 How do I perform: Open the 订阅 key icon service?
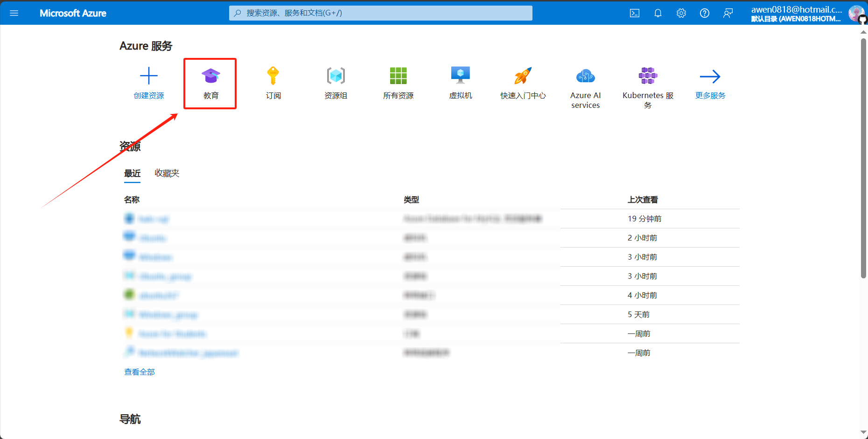tap(273, 76)
